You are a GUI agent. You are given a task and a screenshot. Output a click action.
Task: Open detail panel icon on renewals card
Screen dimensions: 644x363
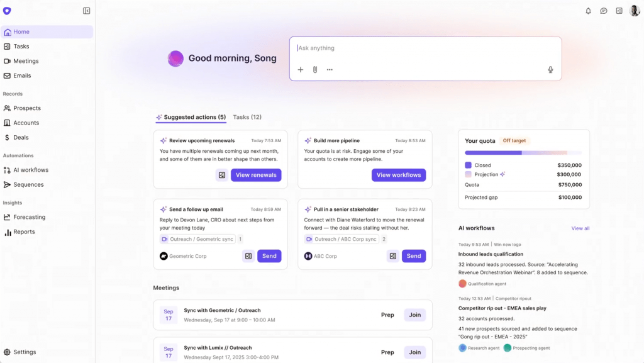pyautogui.click(x=222, y=175)
